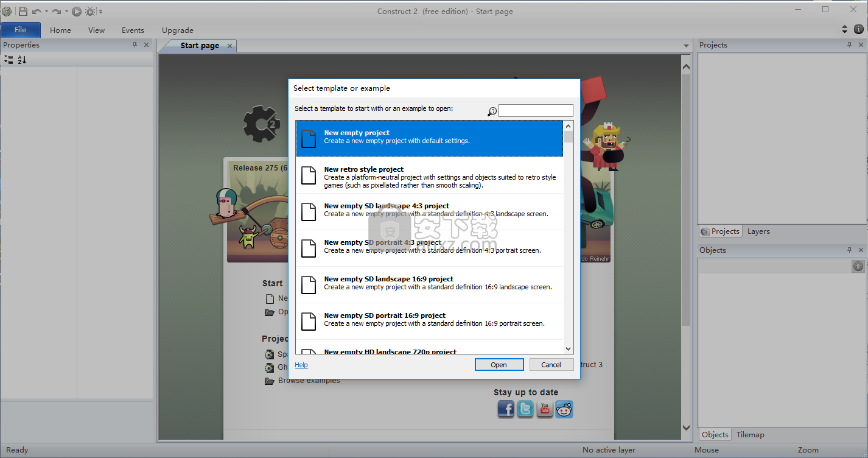Click the ribbon collapse up-down arrows icon
Image resolution: width=868 pixels, height=458 pixels.
coord(844,29)
